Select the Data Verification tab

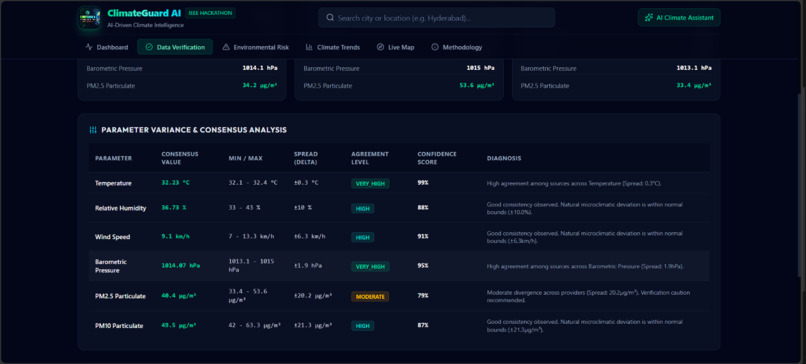(175, 47)
